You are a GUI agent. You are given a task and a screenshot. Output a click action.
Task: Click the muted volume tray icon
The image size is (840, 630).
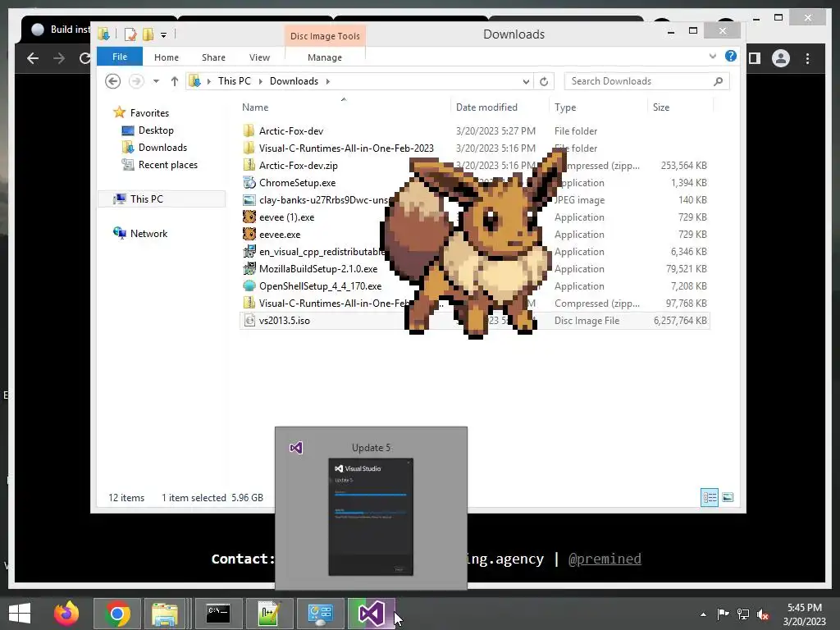[763, 614]
